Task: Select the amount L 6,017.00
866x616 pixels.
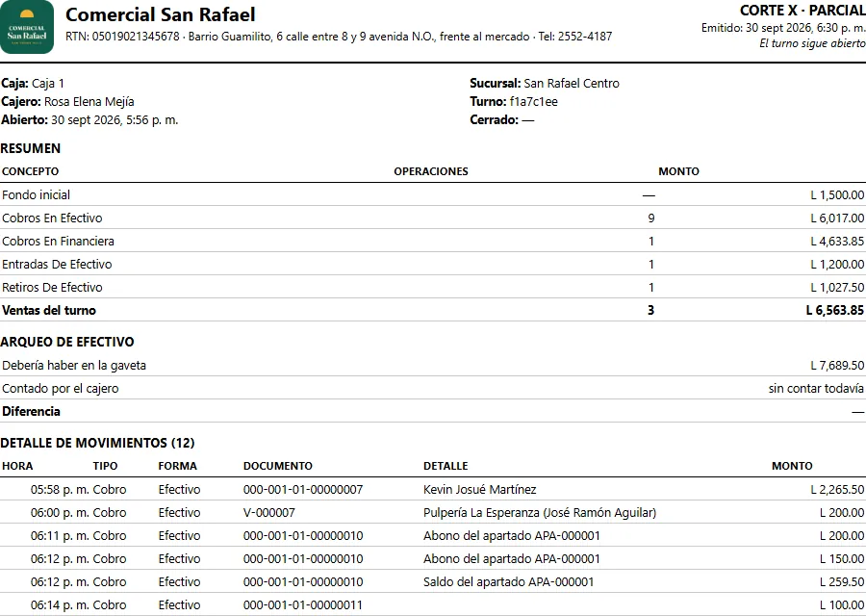Action: point(837,218)
